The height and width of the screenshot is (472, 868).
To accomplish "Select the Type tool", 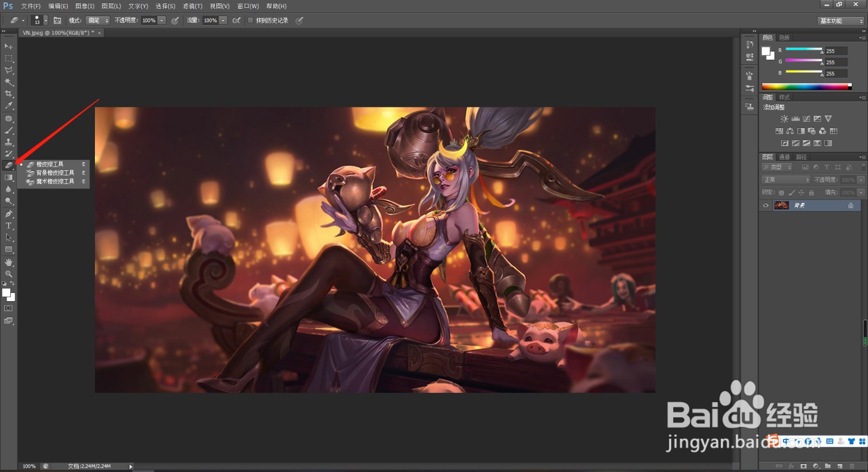I will pos(9,226).
